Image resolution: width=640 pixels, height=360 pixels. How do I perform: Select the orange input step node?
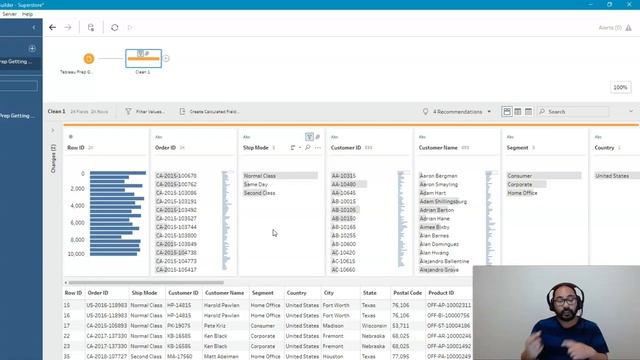point(89,59)
